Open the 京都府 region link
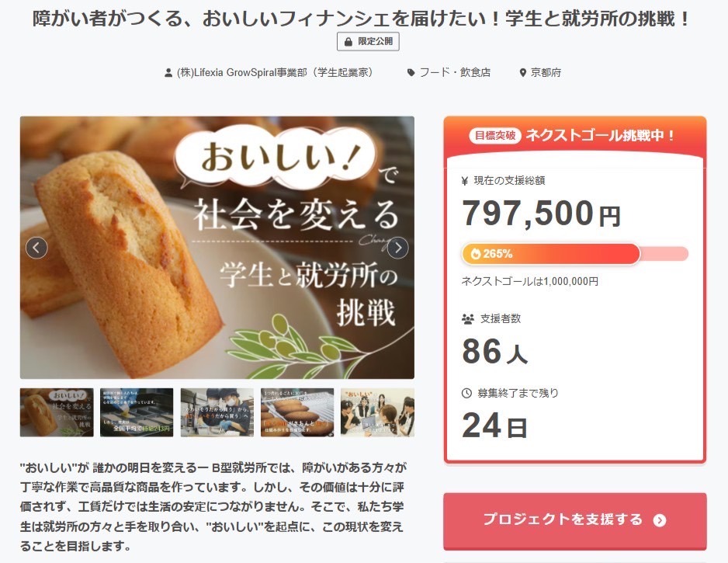 coord(546,72)
